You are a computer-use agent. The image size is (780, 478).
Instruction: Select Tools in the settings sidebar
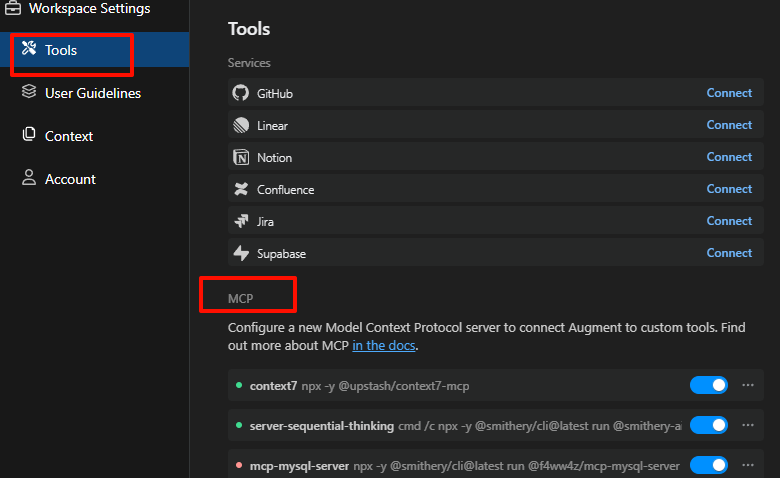coord(95,50)
